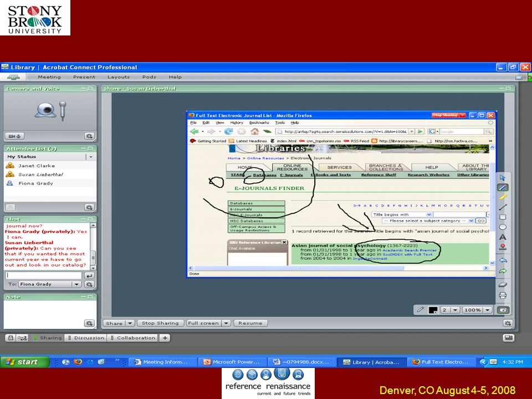This screenshot has height=399, width=532.
Task: Print the whiteboard overlay
Action: (503, 295)
